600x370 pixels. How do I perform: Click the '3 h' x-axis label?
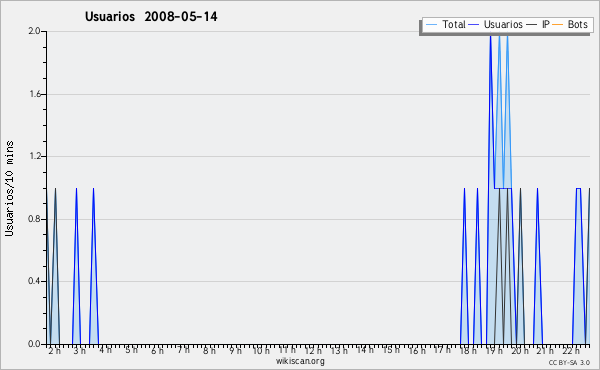pyautogui.click(x=80, y=351)
